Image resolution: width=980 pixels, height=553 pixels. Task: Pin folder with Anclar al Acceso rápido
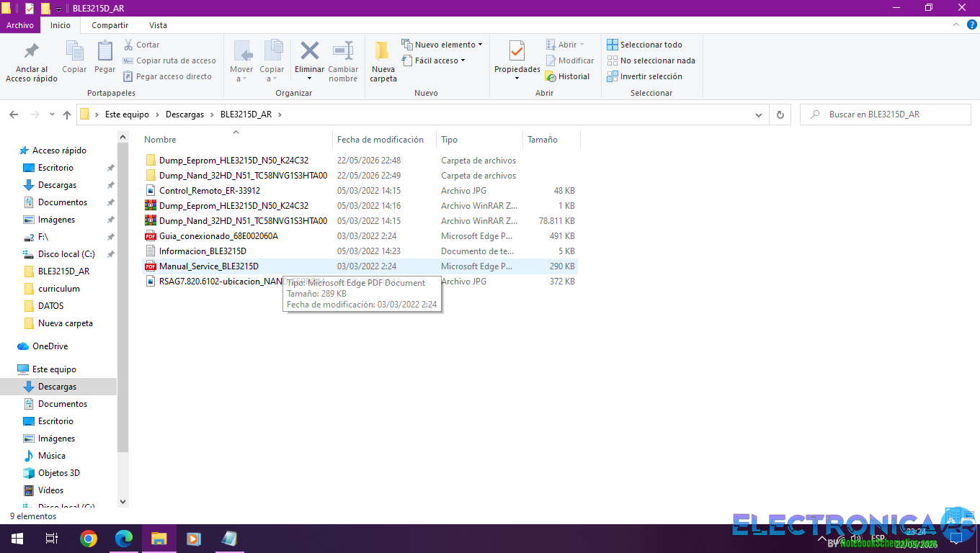tap(32, 62)
